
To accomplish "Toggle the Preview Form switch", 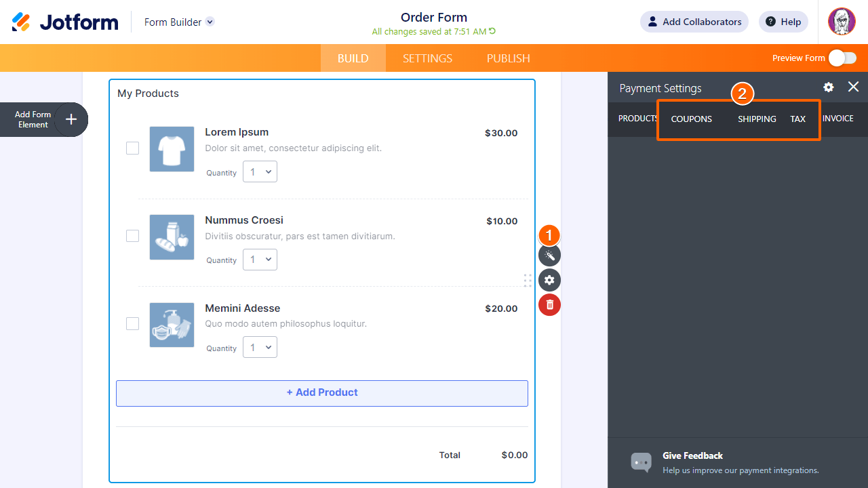I will pos(842,58).
